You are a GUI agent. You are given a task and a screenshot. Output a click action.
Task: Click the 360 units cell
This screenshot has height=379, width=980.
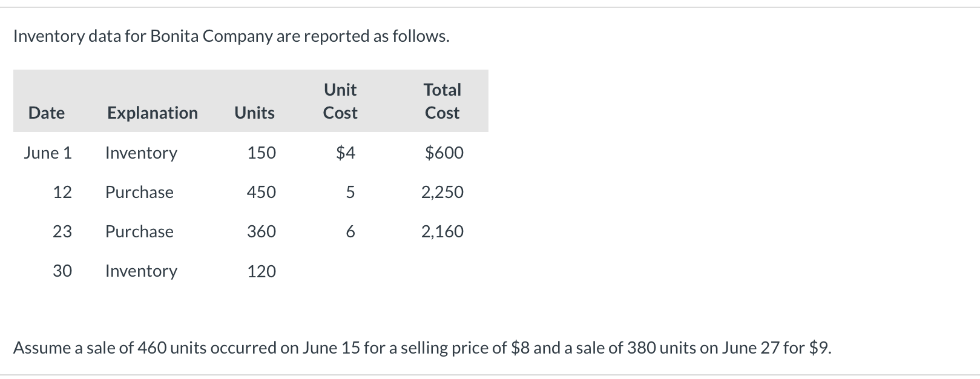tap(261, 231)
